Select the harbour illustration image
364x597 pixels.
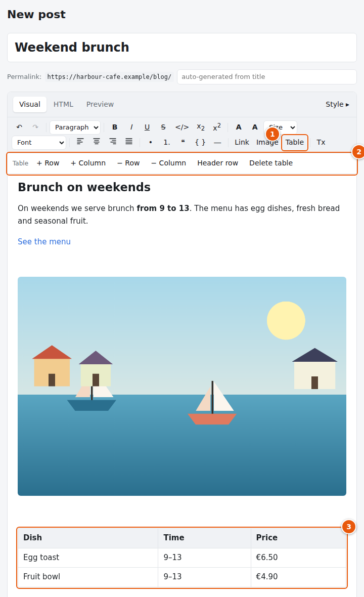tap(182, 386)
